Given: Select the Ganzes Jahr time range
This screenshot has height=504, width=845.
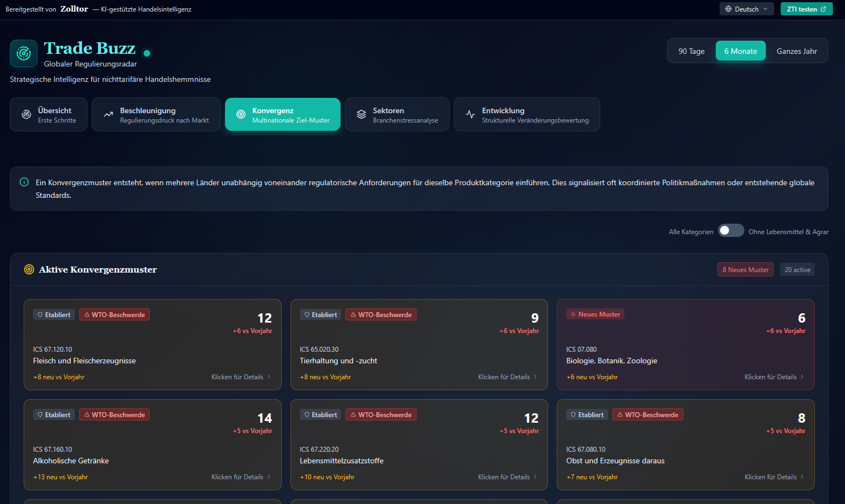Looking at the screenshot, I should click(797, 51).
